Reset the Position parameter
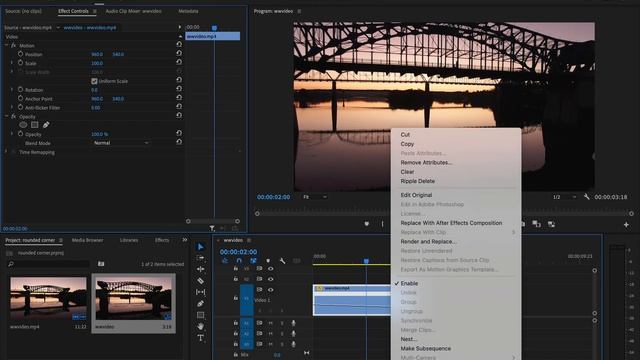Screen dimensions: 640x360 coord(179,53)
